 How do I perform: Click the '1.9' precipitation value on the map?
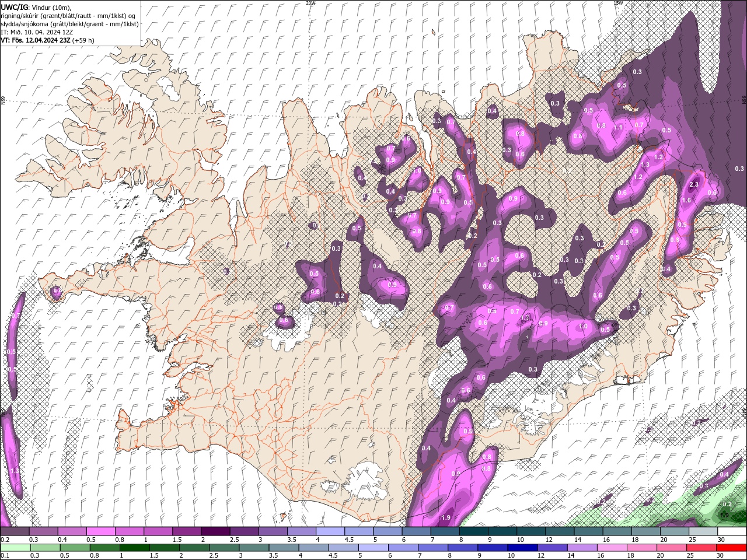446,517
